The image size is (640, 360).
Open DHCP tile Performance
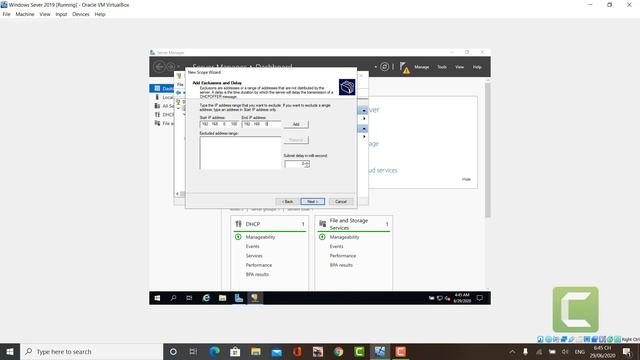(259, 265)
